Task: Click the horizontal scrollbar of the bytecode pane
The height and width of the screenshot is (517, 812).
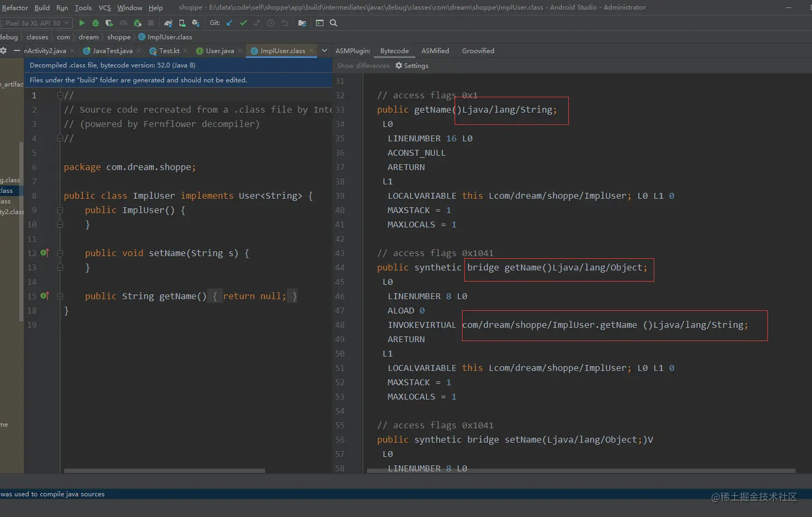Action: (581, 471)
